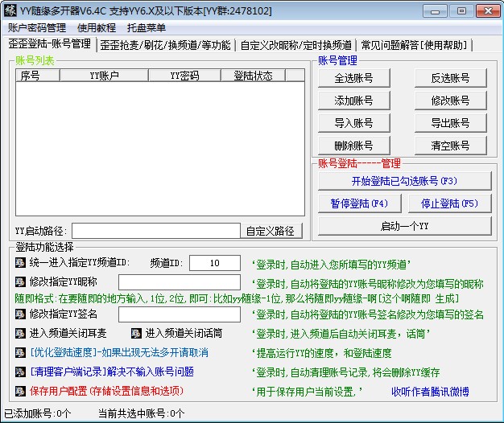This screenshot has height=423, width=504.
Task: Close the YY随缘多开器 window
Action: [488, 11]
